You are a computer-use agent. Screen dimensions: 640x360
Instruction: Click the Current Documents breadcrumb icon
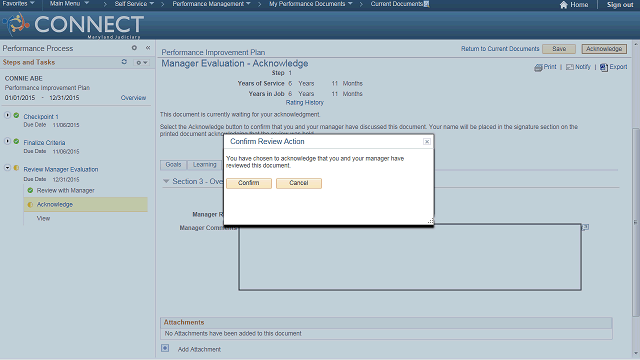427,4
